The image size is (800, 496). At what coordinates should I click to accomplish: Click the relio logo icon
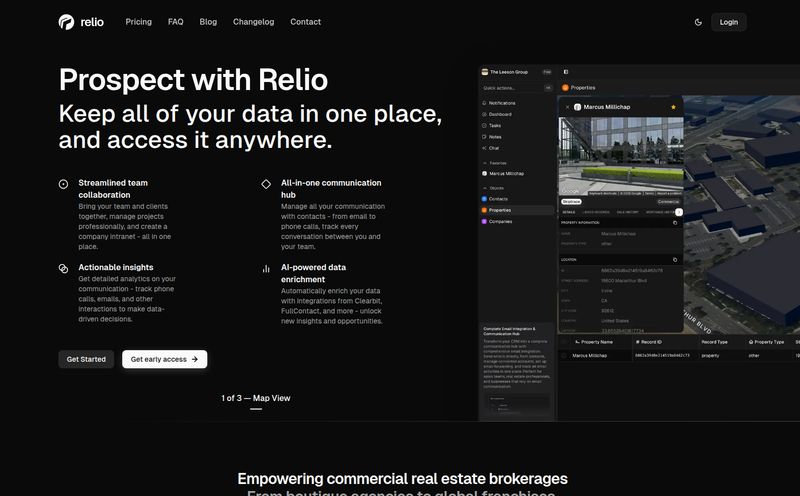click(66, 22)
